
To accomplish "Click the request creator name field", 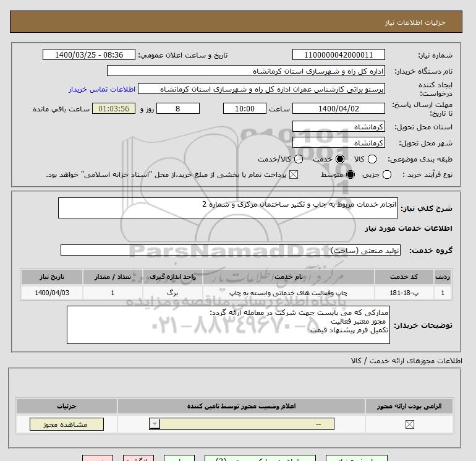I will coord(261,88).
